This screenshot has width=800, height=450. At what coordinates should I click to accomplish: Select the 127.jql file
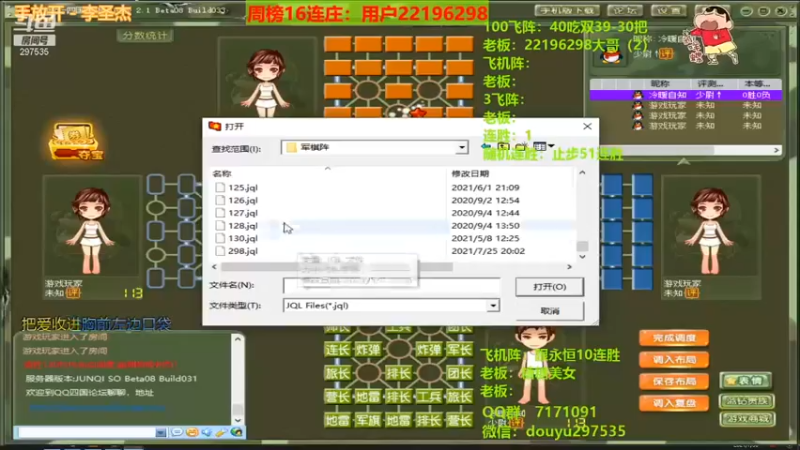(243, 213)
